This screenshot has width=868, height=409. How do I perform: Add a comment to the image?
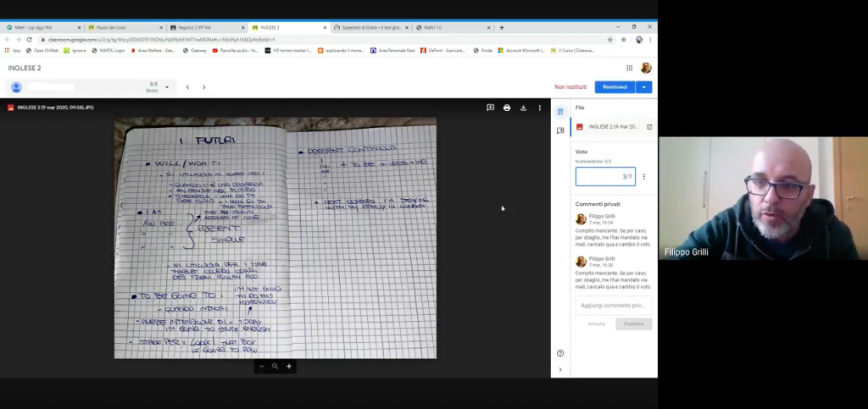pos(490,108)
